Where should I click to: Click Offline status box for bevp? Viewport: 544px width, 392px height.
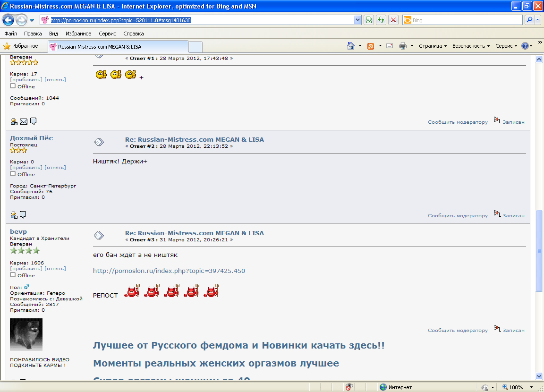coord(13,275)
